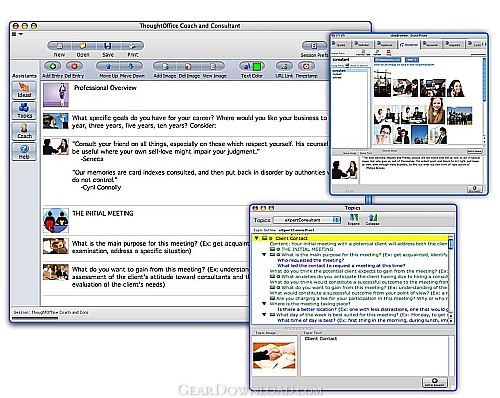
Task: Select the Client Contact highlighted topic row
Action: (350, 238)
